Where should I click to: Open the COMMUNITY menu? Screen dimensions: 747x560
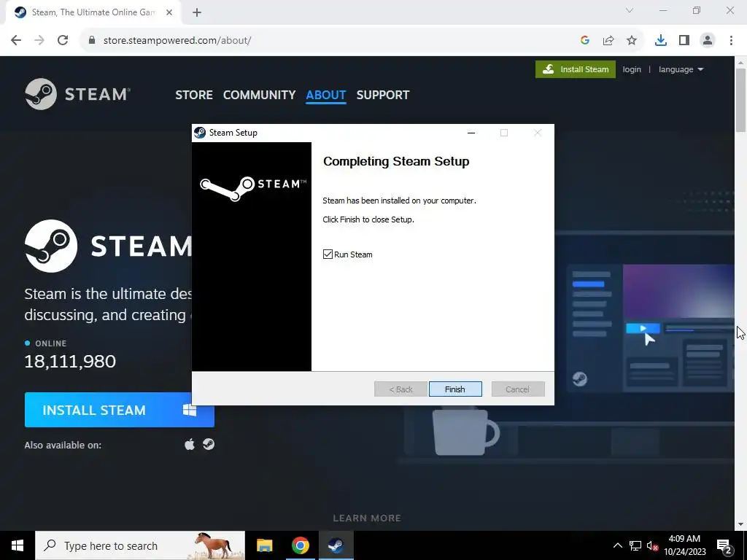(259, 95)
